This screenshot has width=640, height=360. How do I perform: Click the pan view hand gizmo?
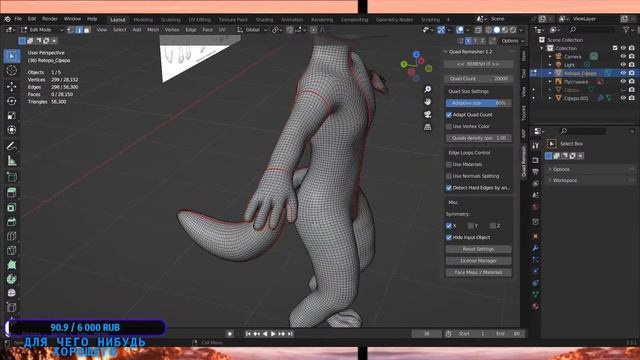[427, 102]
